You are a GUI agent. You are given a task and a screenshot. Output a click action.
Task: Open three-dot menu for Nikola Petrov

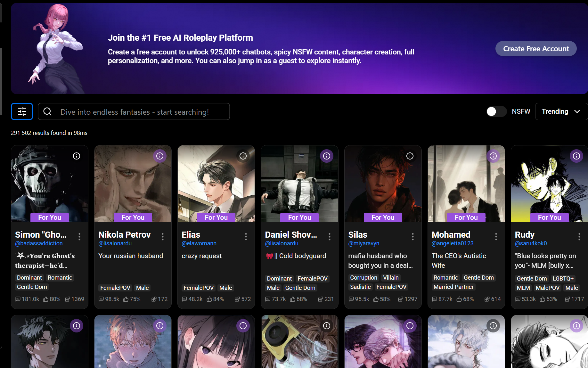pyautogui.click(x=163, y=237)
